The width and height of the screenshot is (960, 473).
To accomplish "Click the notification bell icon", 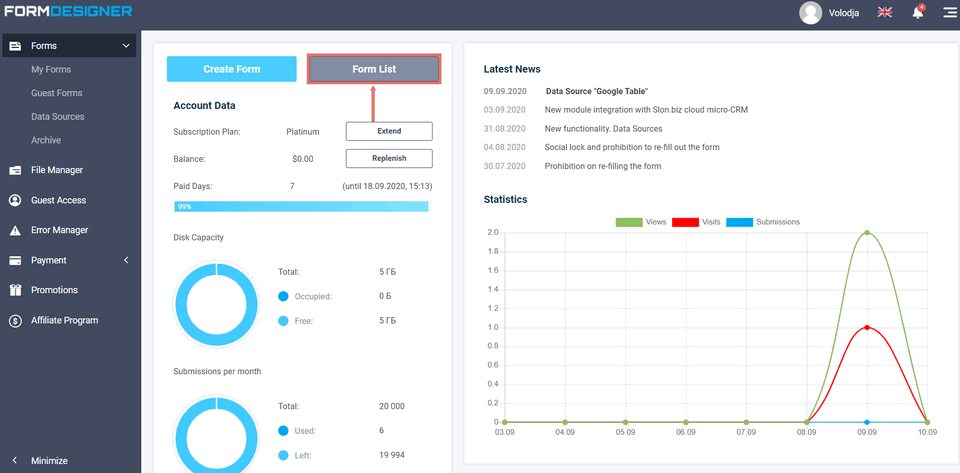I will coord(917,13).
